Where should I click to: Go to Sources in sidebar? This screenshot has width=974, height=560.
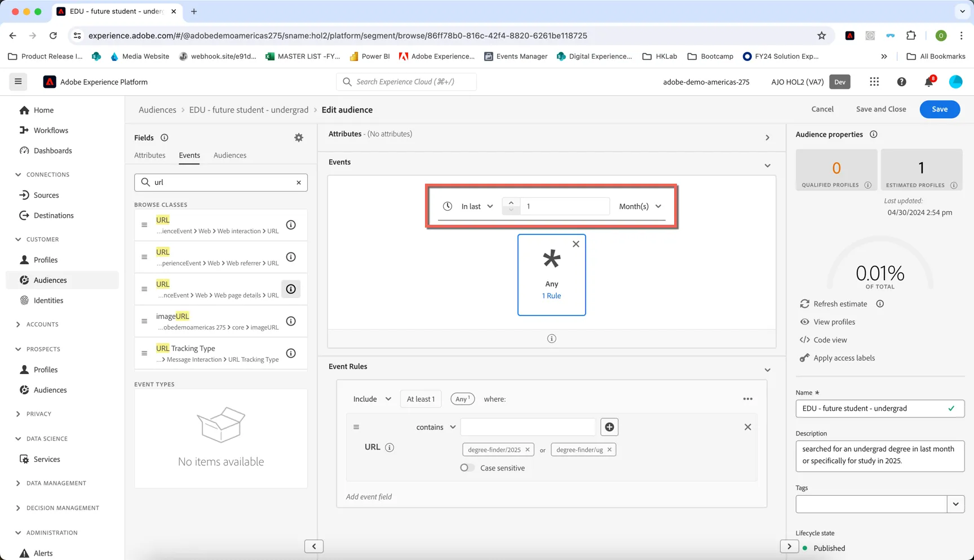click(x=46, y=195)
